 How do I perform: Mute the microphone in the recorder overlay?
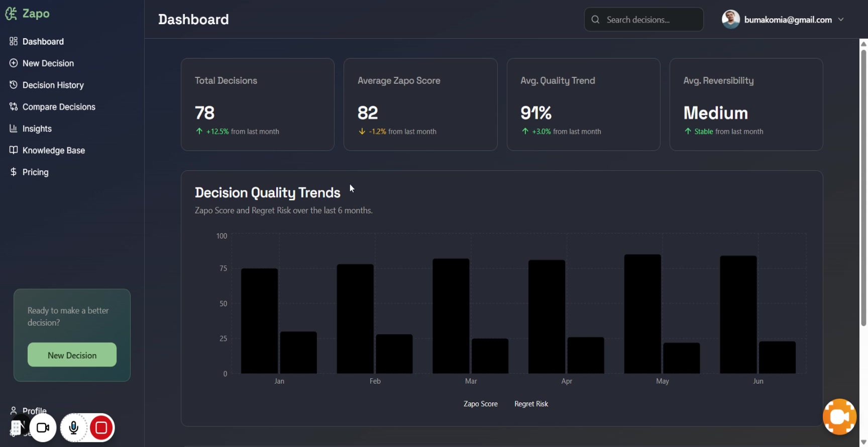coord(74,428)
